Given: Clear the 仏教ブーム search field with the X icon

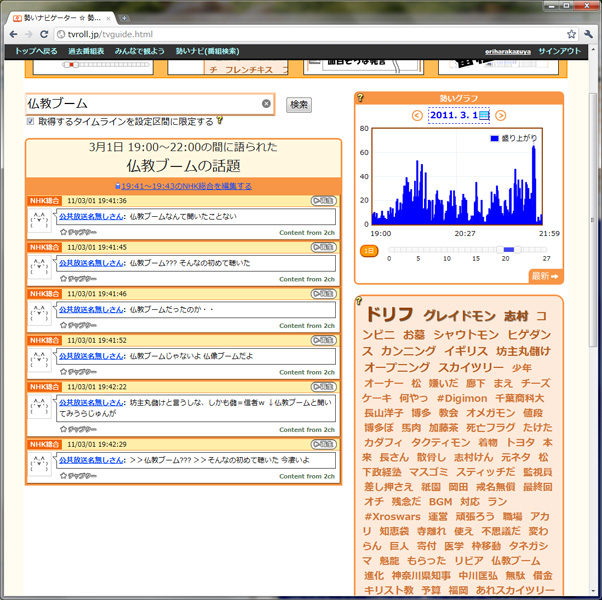Looking at the screenshot, I should (x=266, y=103).
